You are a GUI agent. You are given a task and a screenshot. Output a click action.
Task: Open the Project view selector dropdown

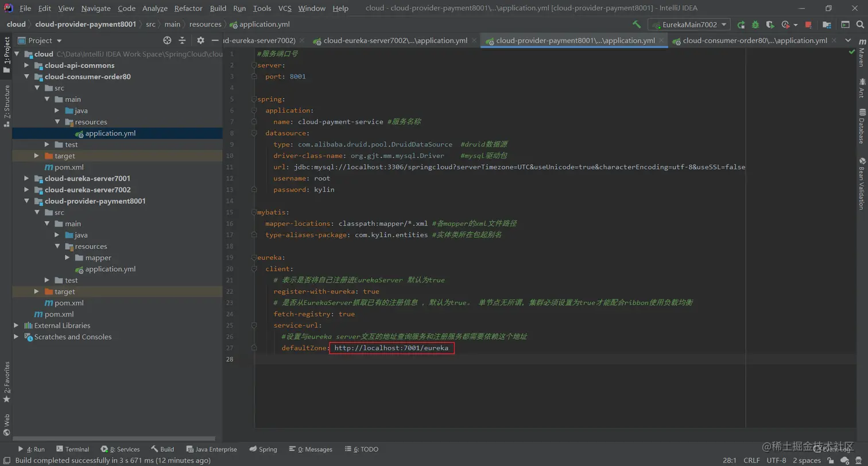[40, 40]
